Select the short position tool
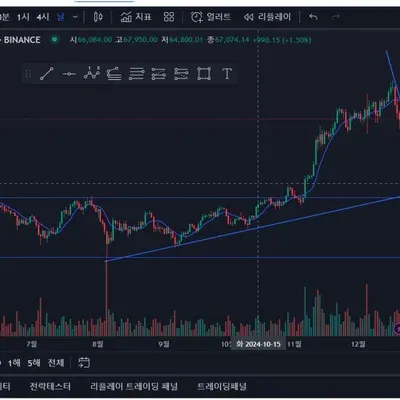 click(x=181, y=73)
